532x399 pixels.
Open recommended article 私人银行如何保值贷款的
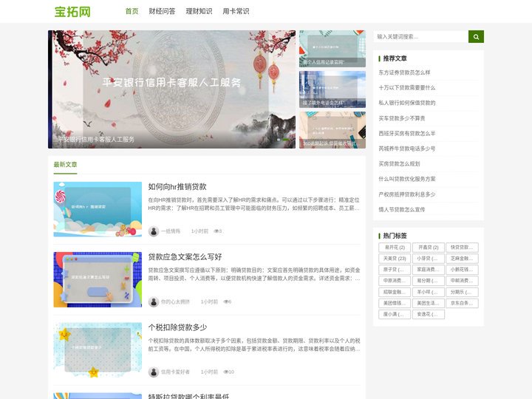coord(407,103)
